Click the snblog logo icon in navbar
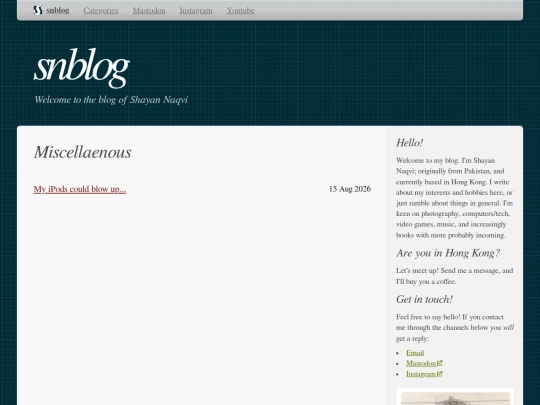The image size is (540, 405). (x=38, y=10)
